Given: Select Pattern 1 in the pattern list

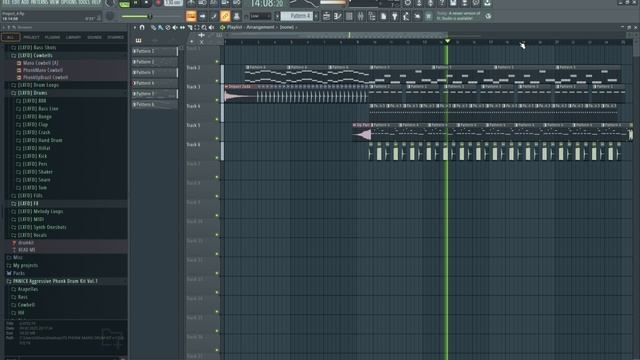Looking at the screenshot, I should (155, 51).
